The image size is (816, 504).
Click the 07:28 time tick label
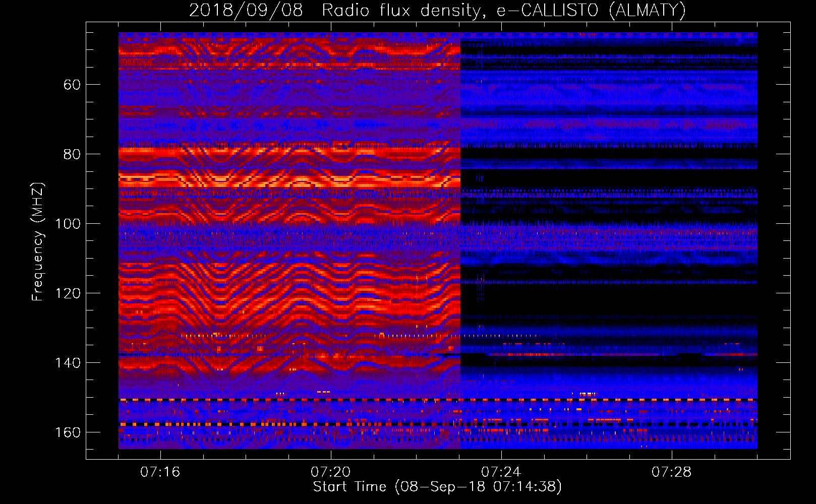coord(672,472)
